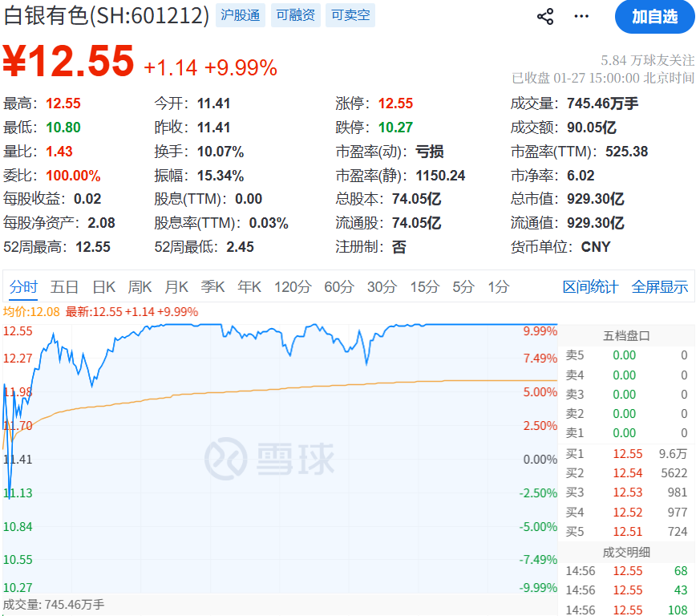The image size is (700, 616).
Task: Select the 季K chart tab
Action: (212, 287)
